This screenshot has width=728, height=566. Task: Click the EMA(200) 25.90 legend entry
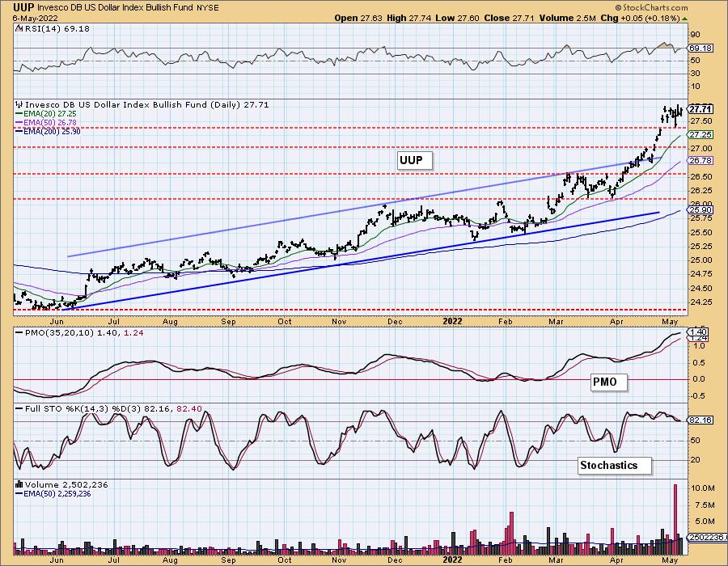[48, 131]
